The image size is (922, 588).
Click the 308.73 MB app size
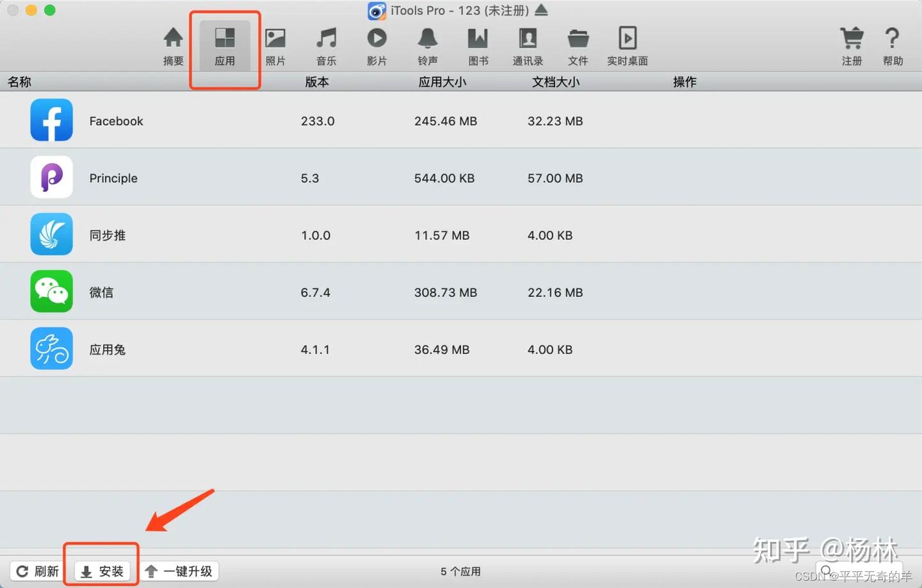446,292
